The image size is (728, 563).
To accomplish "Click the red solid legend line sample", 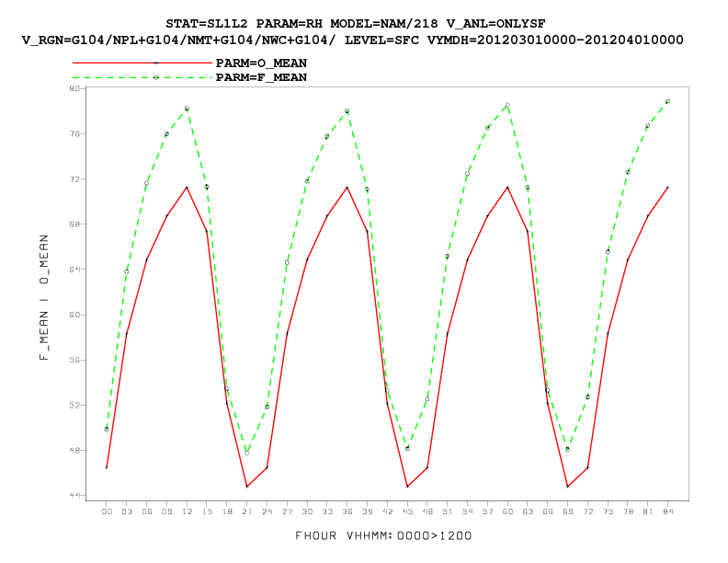I will (142, 63).
